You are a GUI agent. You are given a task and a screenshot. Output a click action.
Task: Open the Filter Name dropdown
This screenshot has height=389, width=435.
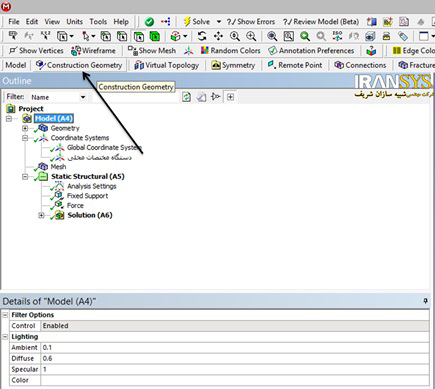83,97
